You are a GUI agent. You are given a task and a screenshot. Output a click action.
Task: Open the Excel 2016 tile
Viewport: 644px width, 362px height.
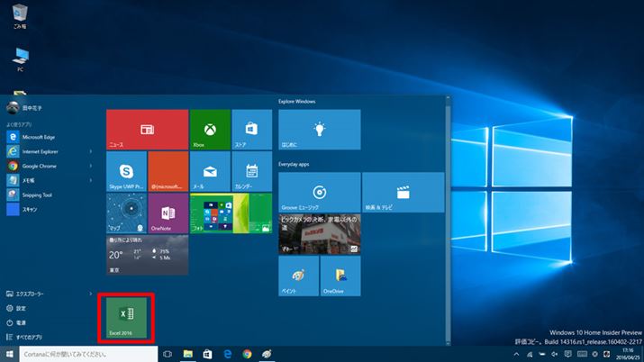point(126,317)
